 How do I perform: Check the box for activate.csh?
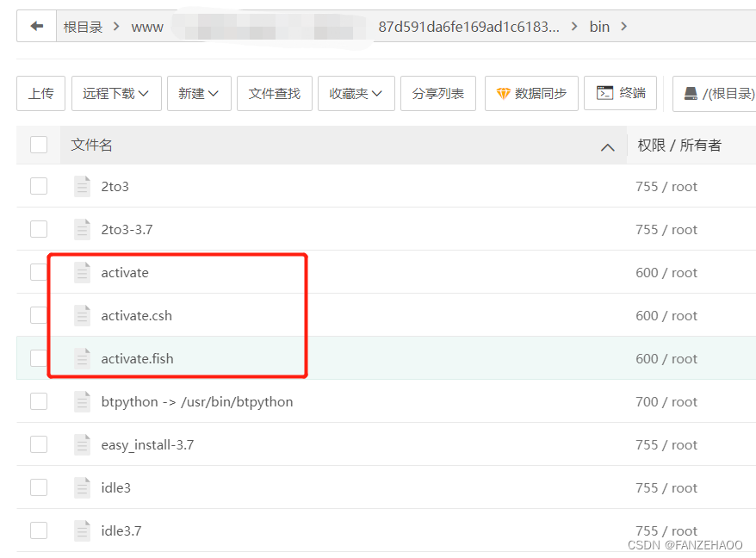39,315
